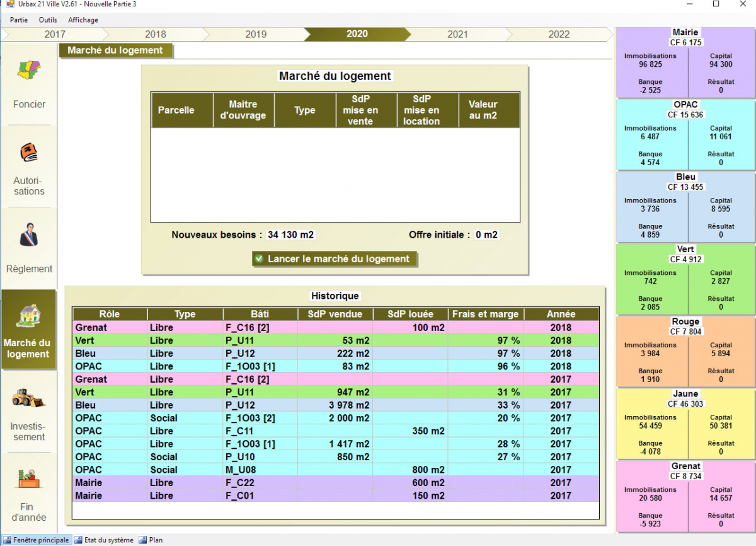This screenshot has height=546, width=756.
Task: Click the Mairie finance panel
Action: pyautogui.click(x=685, y=63)
